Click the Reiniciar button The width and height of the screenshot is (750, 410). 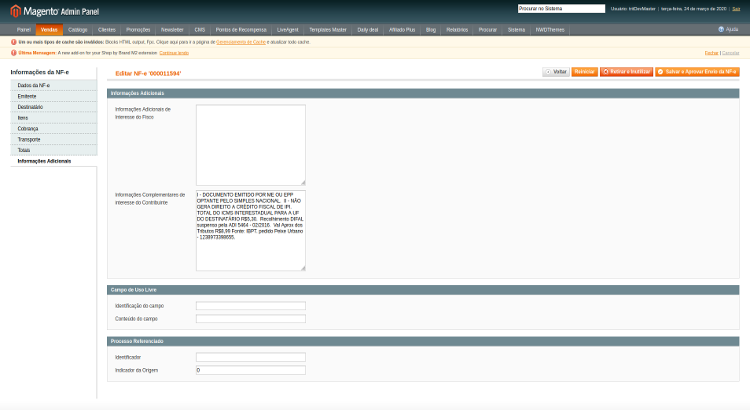[585, 72]
